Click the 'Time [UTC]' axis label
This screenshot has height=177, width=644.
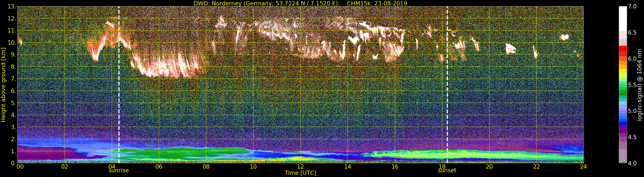pyautogui.click(x=300, y=173)
